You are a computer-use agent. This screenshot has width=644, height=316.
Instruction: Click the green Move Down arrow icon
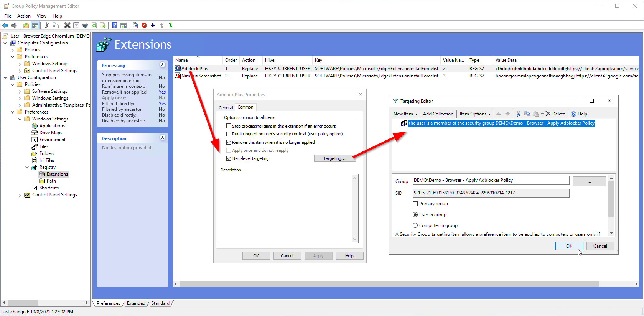171,25
